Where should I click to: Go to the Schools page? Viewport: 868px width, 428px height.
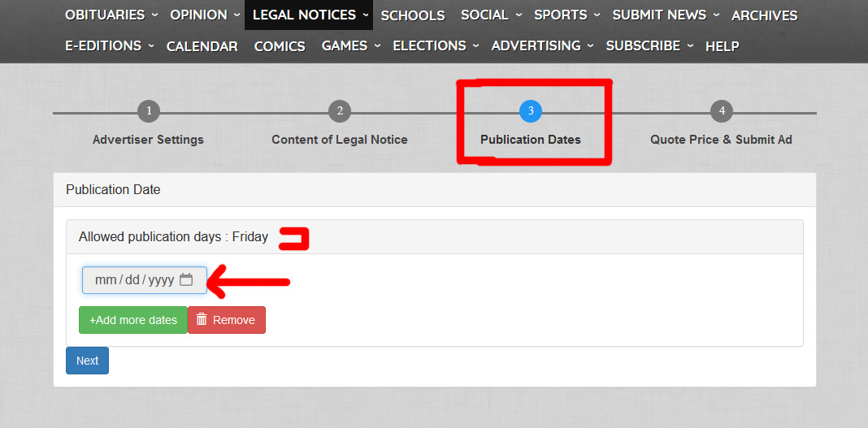point(413,15)
